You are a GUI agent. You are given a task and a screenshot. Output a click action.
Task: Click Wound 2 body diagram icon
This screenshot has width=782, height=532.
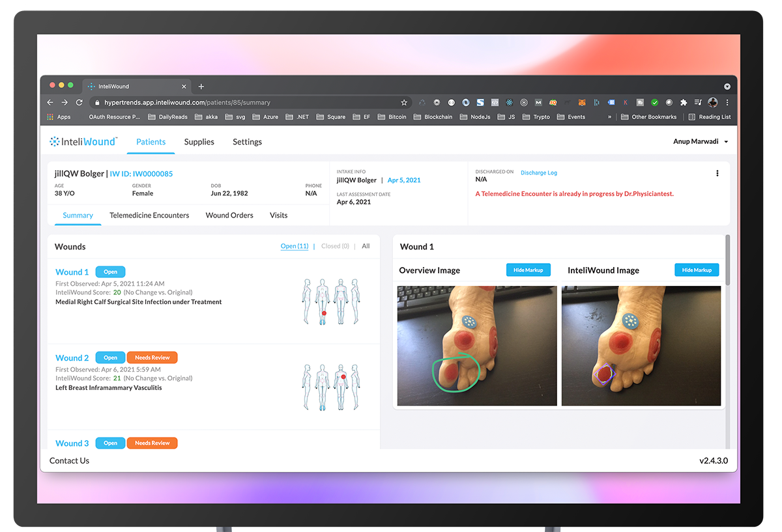click(331, 387)
